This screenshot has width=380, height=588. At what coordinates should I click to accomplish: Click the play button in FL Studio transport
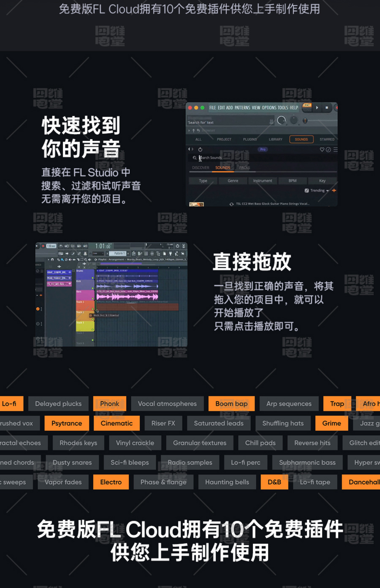tap(317, 108)
